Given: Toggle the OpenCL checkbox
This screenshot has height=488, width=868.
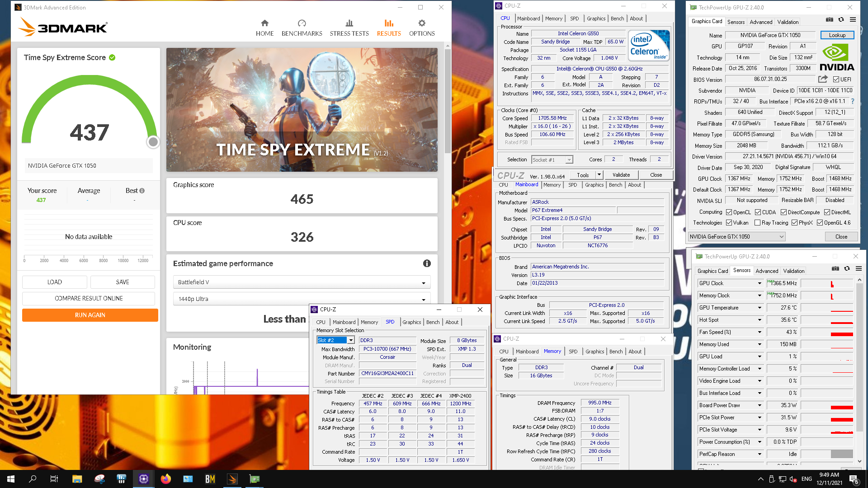Looking at the screenshot, I should click(x=729, y=212).
